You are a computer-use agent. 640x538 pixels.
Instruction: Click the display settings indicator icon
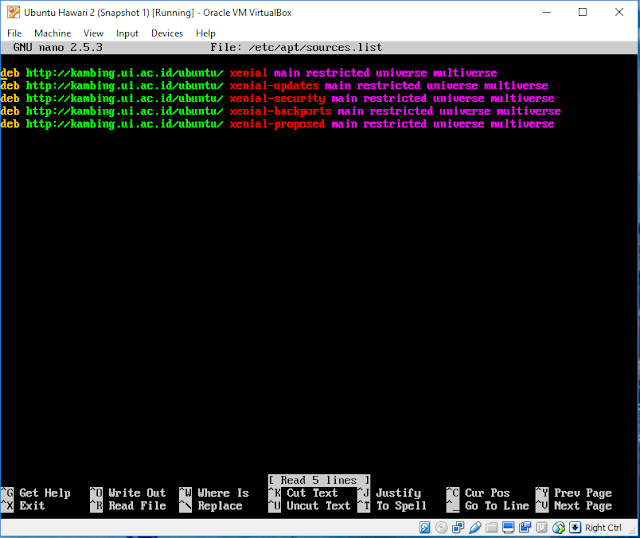[x=508, y=528]
